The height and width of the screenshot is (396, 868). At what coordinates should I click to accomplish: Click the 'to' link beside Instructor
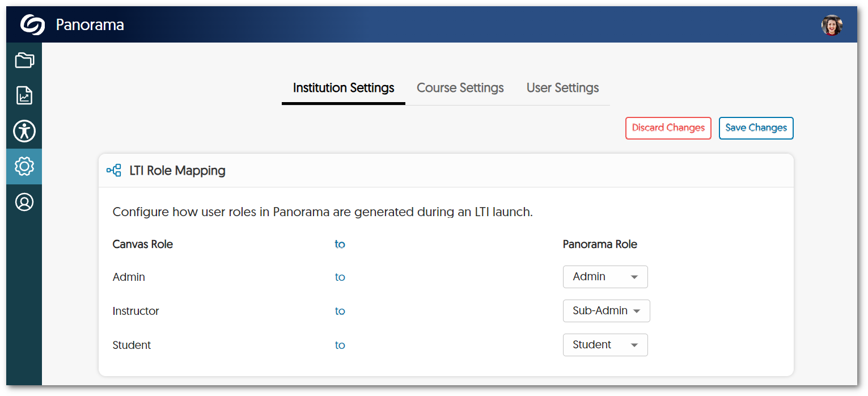coord(340,311)
